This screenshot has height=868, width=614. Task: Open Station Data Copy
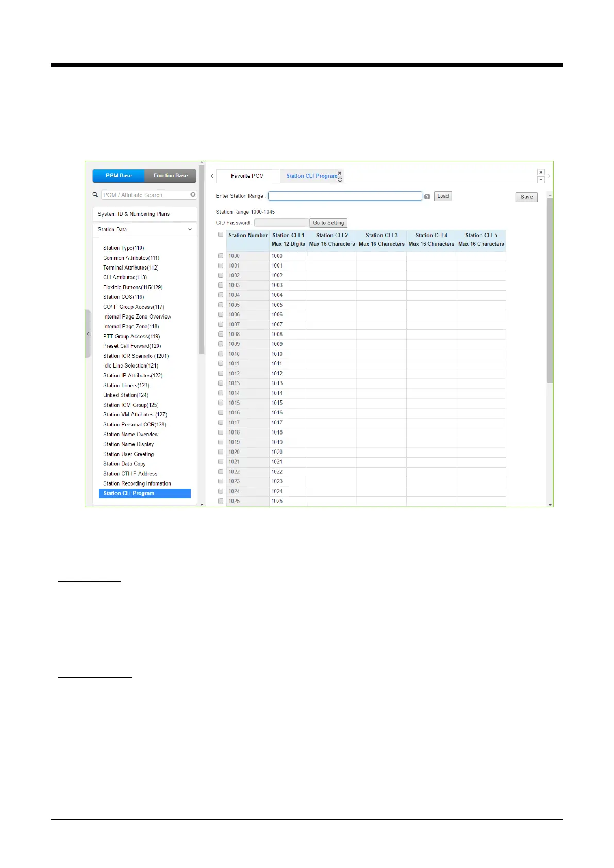(124, 464)
